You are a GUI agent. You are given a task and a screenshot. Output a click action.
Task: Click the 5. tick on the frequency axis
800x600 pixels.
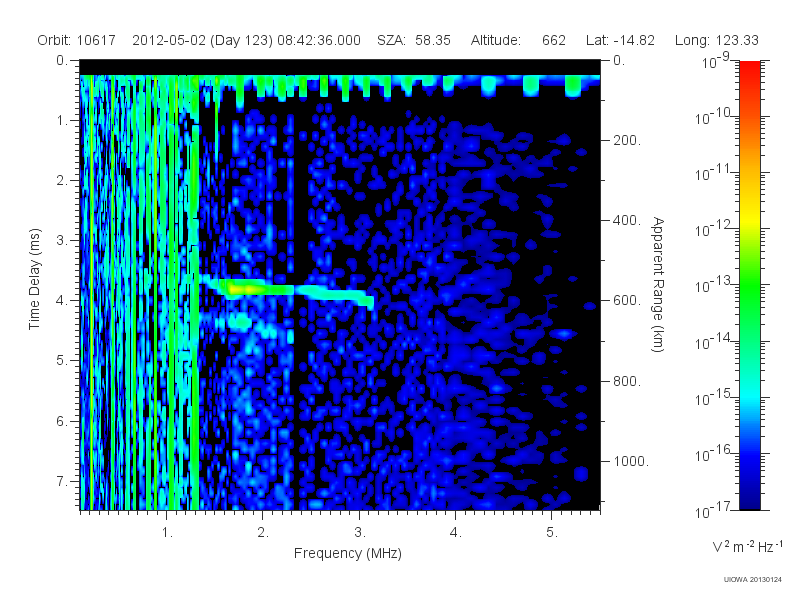coord(552,533)
